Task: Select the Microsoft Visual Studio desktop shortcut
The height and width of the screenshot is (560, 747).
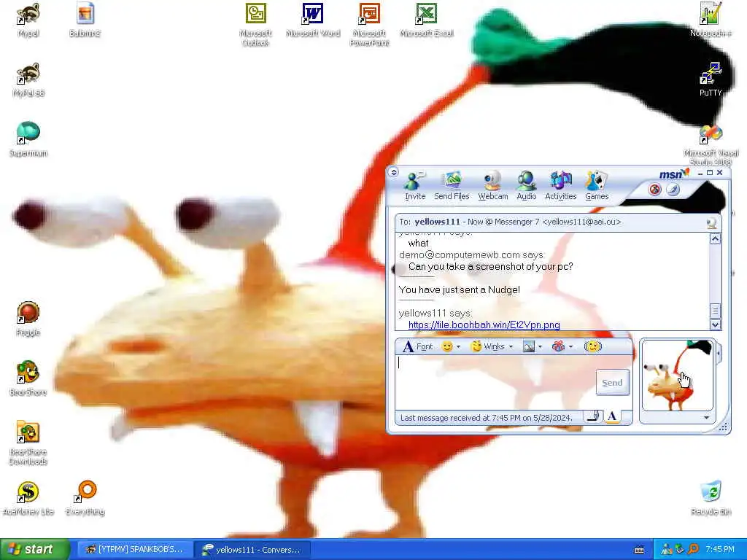Action: pyautogui.click(x=711, y=145)
